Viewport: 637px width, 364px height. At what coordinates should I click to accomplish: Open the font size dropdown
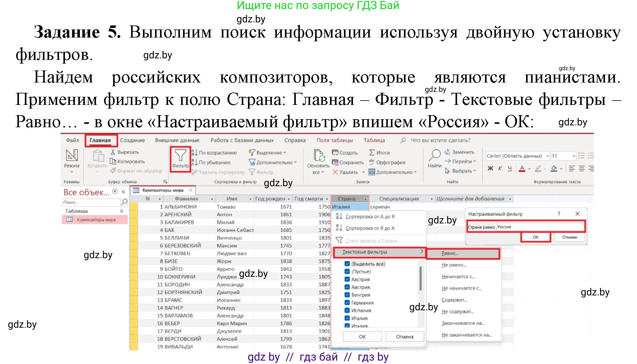point(574,156)
